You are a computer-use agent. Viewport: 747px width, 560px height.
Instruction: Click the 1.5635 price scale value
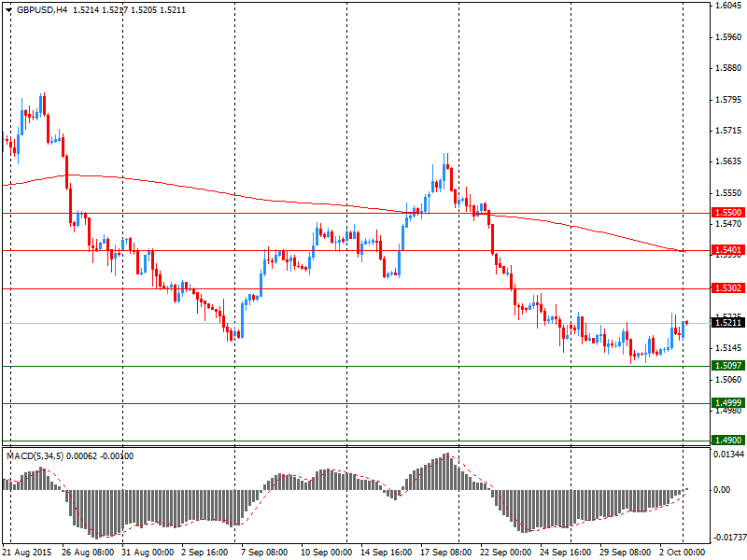[x=729, y=161]
